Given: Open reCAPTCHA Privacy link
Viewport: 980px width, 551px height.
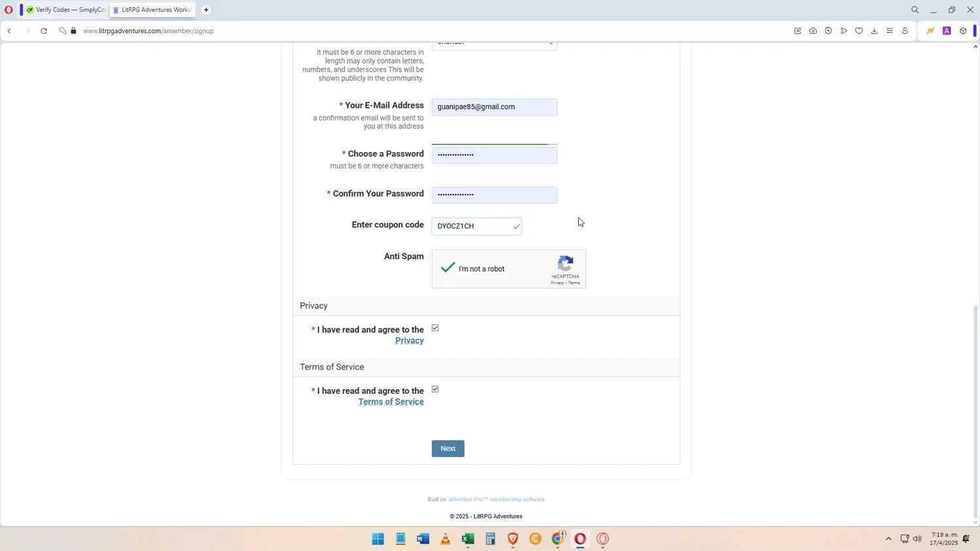Looking at the screenshot, I should [x=557, y=283].
